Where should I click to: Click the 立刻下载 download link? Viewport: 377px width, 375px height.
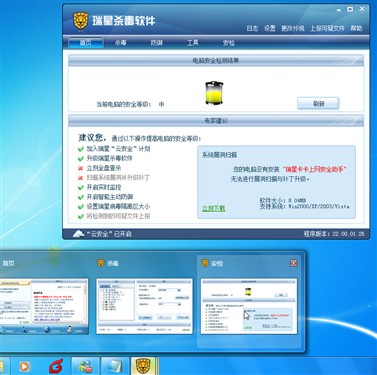214,209
